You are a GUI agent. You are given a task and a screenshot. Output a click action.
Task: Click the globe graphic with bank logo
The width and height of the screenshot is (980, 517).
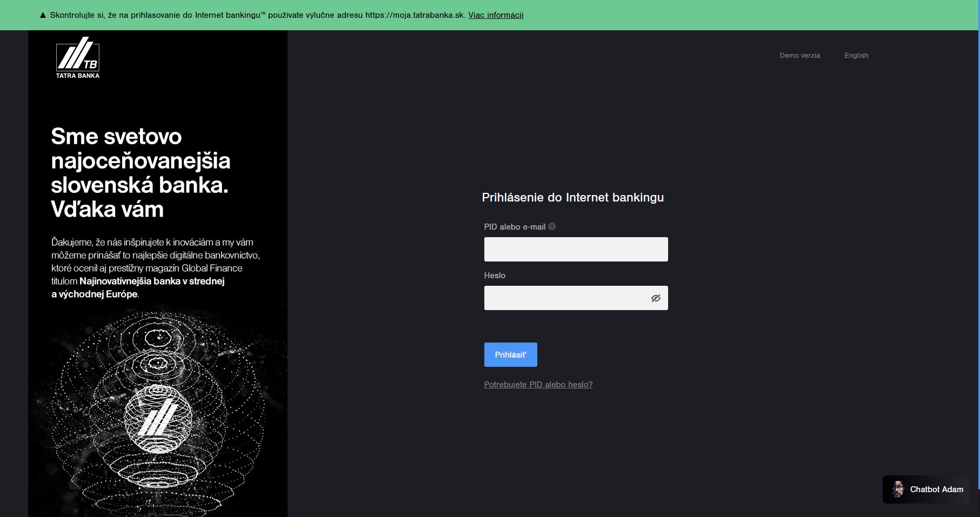(x=158, y=419)
